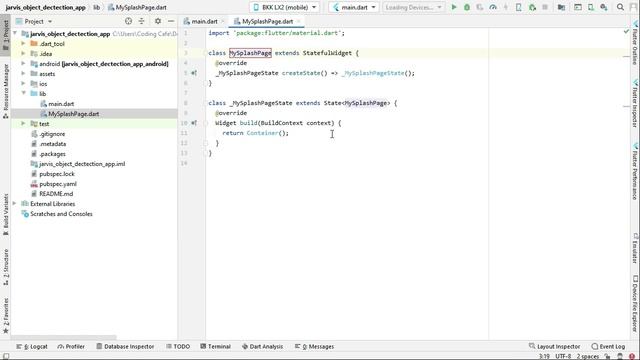Open the Dart Analysis tool window

pos(262,347)
